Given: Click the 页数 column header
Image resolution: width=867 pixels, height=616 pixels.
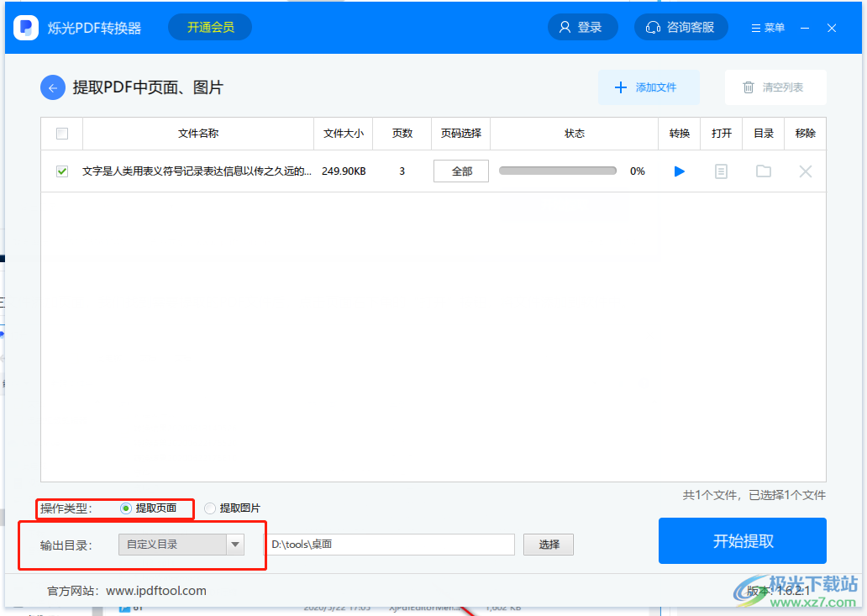Looking at the screenshot, I should pyautogui.click(x=402, y=134).
